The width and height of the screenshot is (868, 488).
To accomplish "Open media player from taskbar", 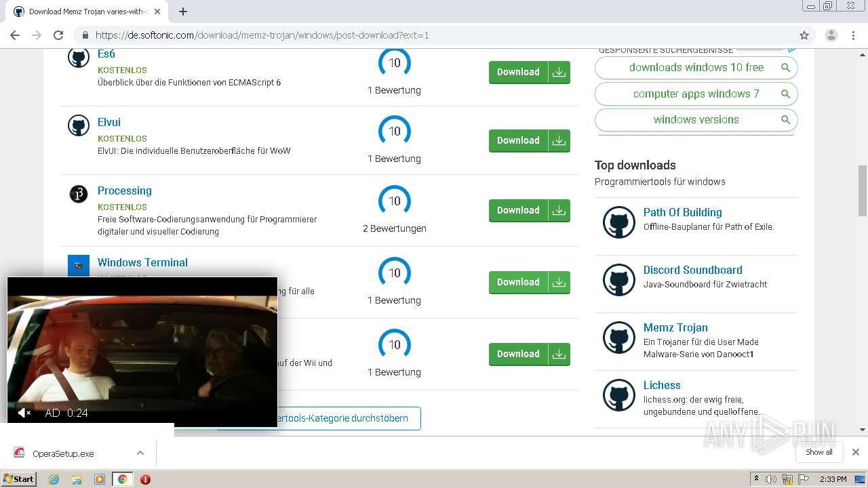I will point(100,479).
